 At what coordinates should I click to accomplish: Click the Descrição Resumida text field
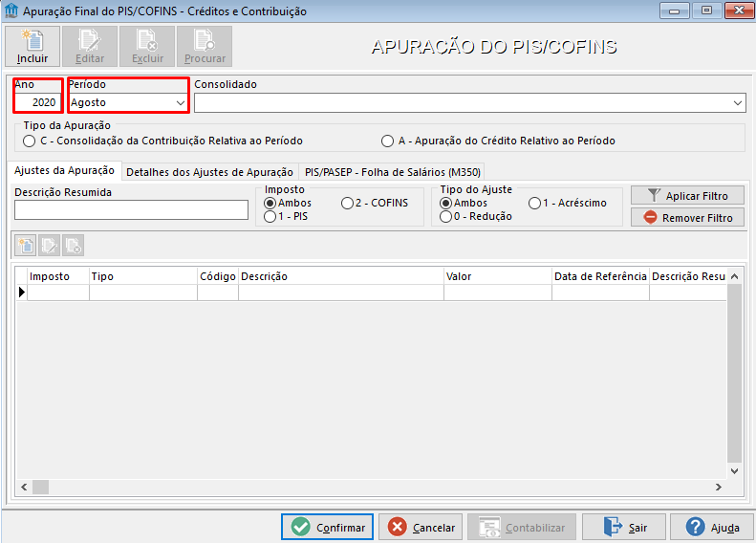click(131, 209)
